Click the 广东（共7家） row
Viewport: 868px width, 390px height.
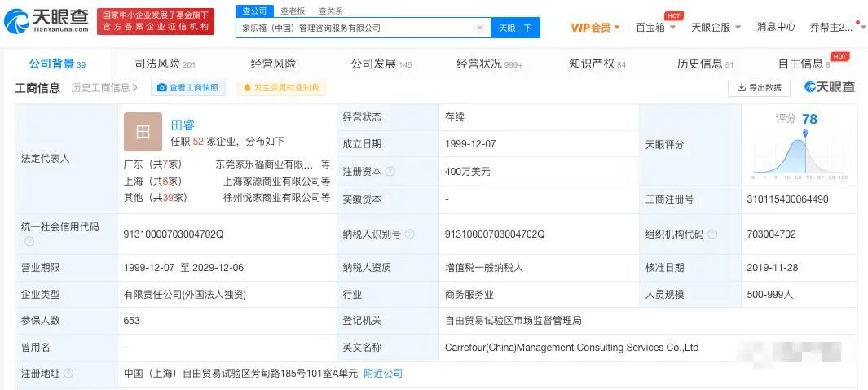227,164
